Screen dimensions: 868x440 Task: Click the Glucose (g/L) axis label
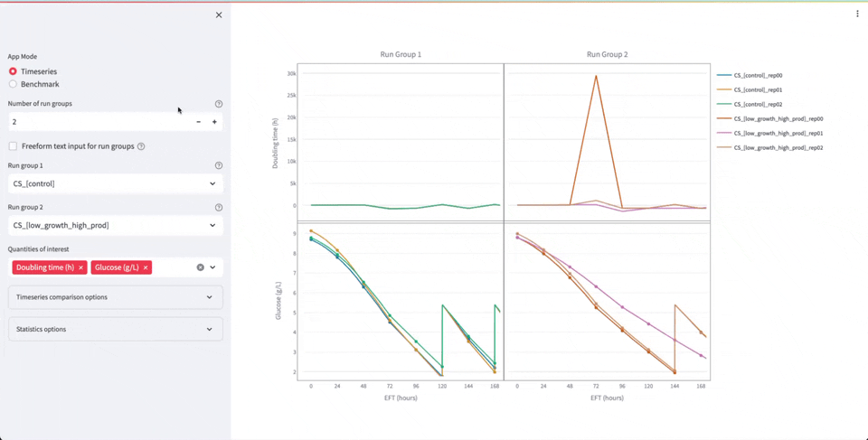tap(278, 301)
